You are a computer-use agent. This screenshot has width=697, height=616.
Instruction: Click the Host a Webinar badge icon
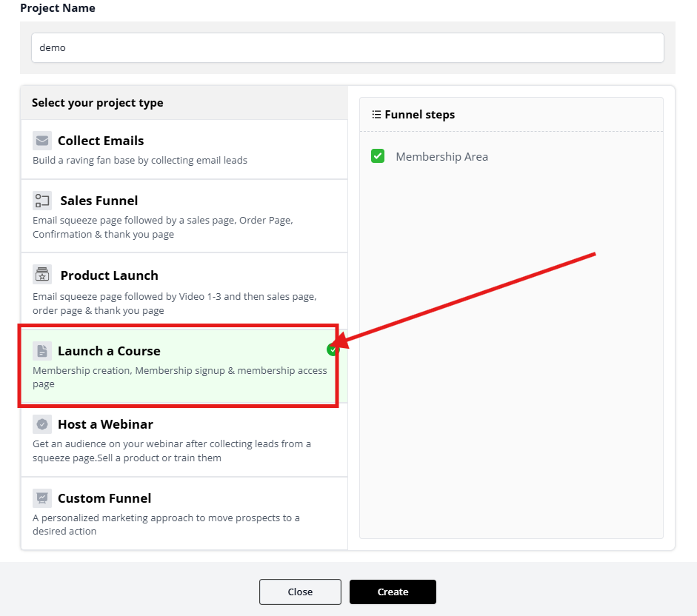(x=42, y=424)
